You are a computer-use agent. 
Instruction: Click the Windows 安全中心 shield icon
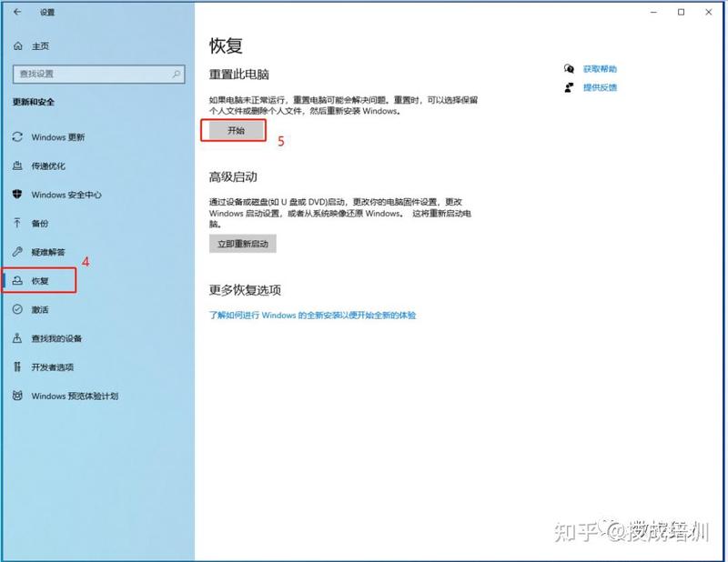[17, 195]
